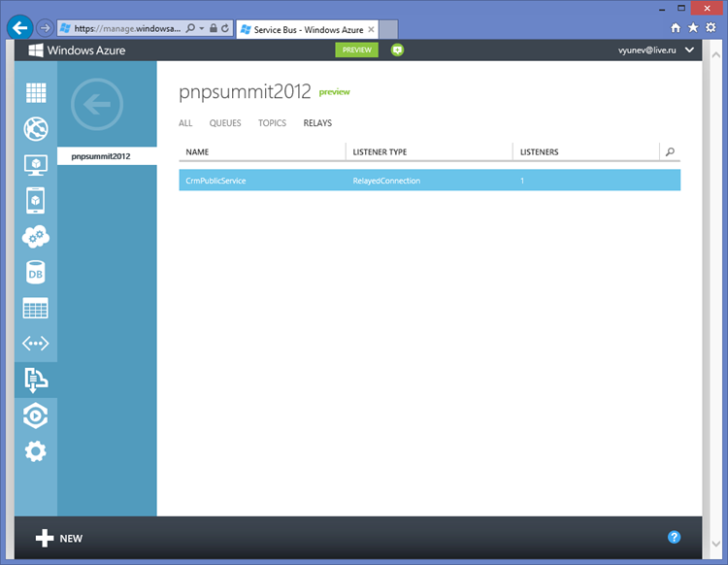728x565 pixels.
Task: Open Web Sites globe icon in sidebar
Action: click(x=36, y=128)
